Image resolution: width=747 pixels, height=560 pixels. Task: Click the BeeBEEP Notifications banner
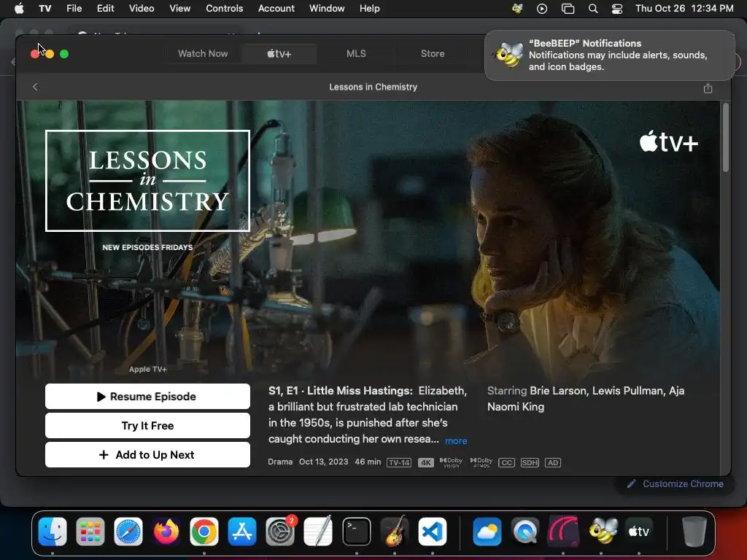pos(610,55)
